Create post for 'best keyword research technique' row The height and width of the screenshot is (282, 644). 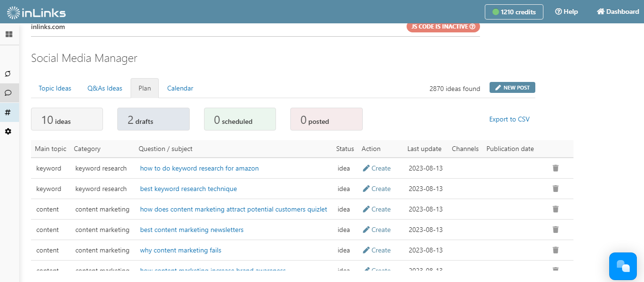click(x=377, y=189)
